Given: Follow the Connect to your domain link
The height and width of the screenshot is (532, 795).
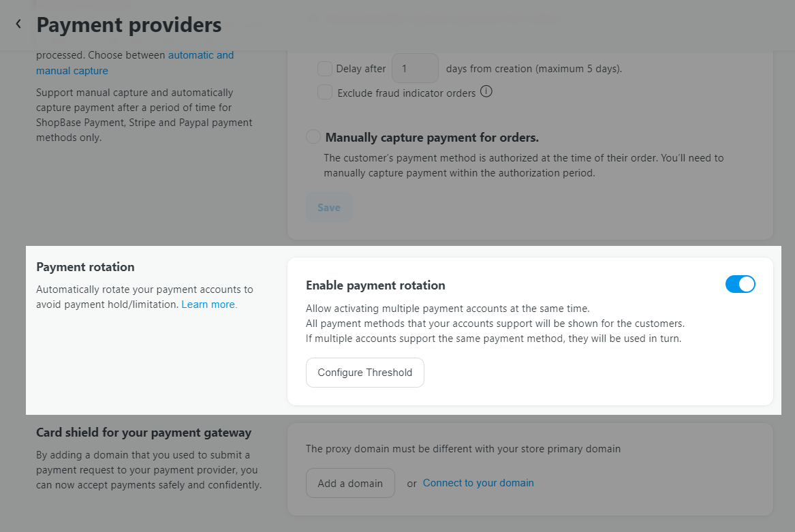Looking at the screenshot, I should [478, 484].
